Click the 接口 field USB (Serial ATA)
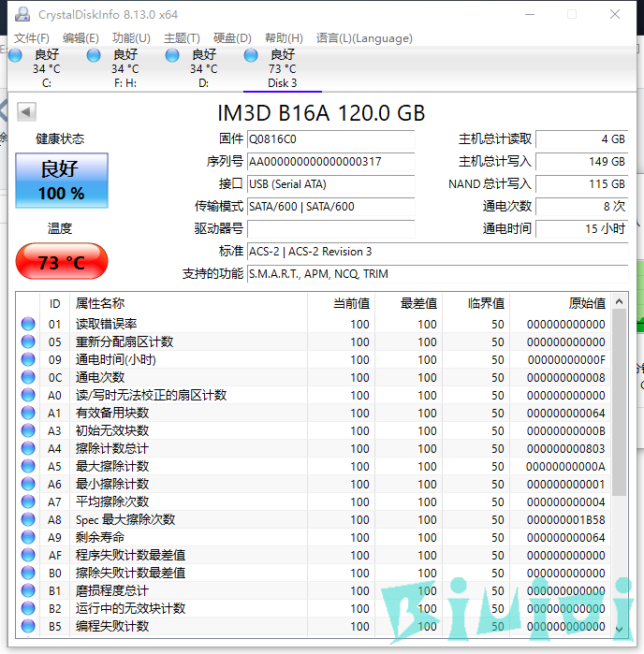 coord(331,184)
